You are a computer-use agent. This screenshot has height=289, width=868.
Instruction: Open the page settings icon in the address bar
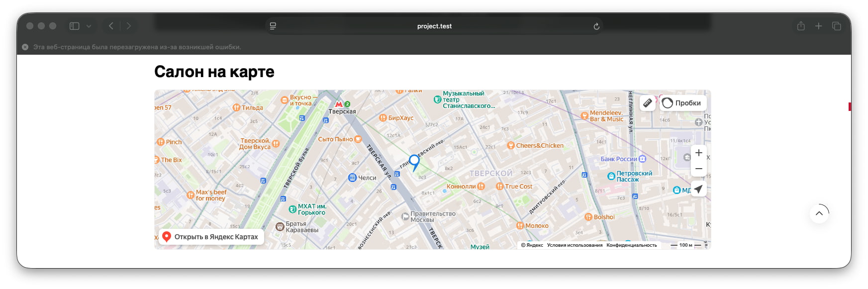pos(273,26)
